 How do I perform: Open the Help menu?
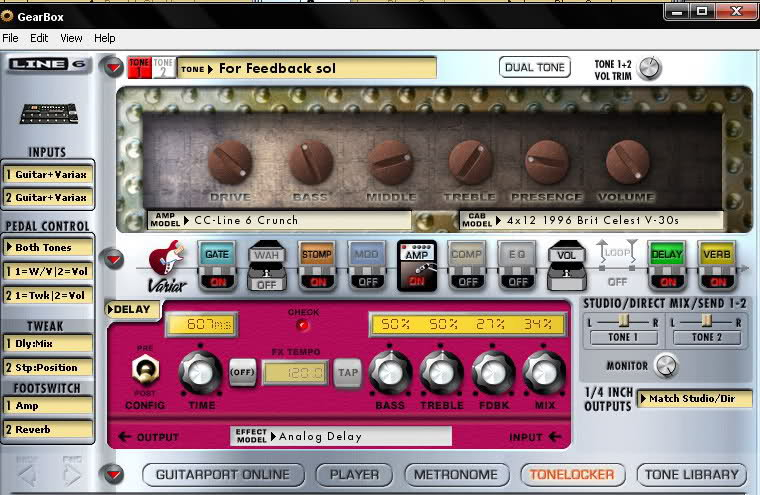click(x=105, y=38)
